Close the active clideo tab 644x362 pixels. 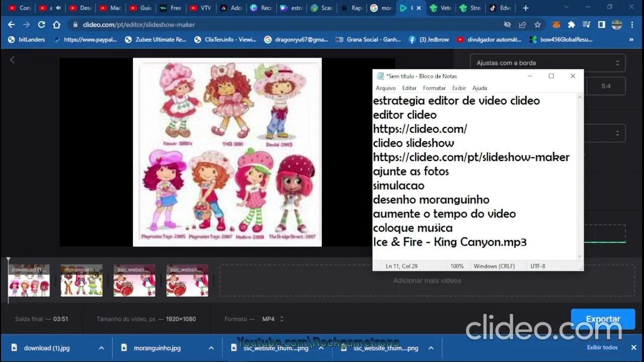419,8
